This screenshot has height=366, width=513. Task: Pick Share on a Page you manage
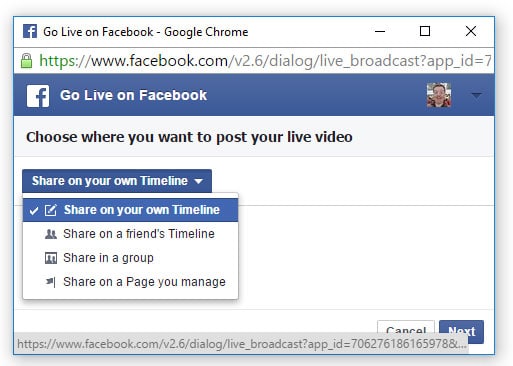tap(130, 282)
